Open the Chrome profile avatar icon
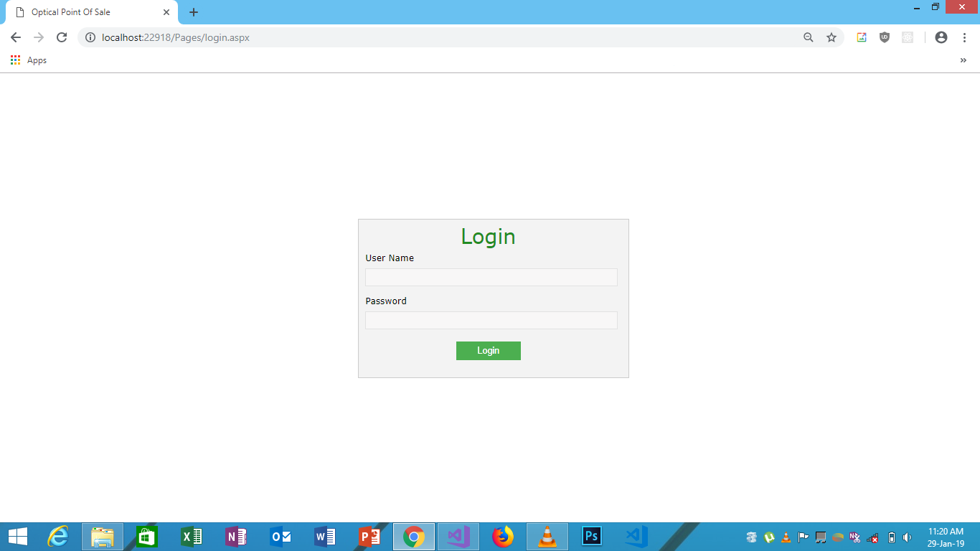Viewport: 980px width, 551px height. 941,37
